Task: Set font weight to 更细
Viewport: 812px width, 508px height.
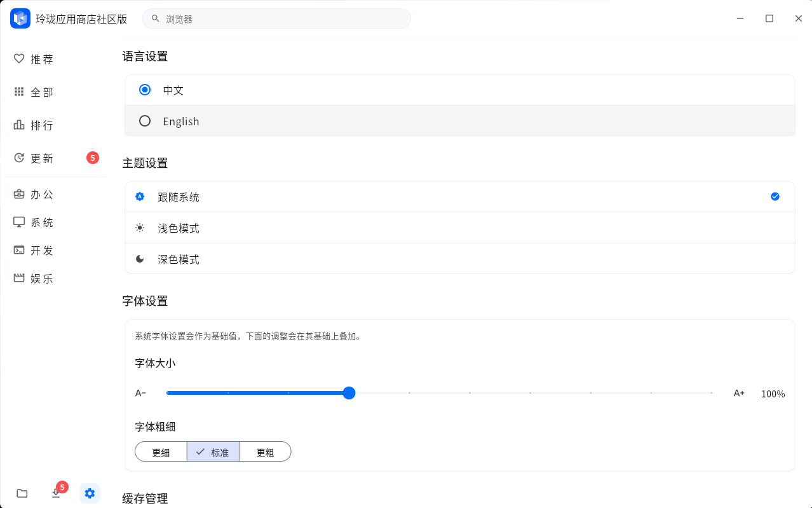Action: point(161,452)
